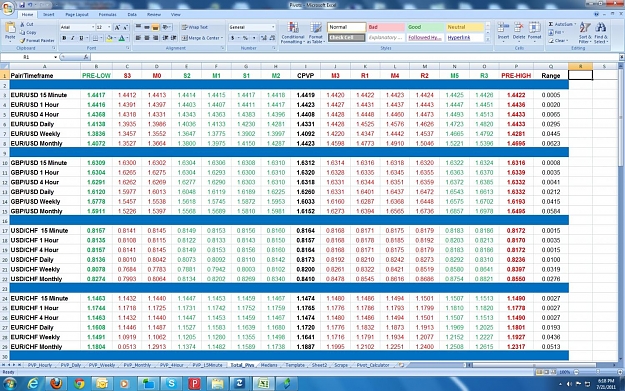Toggle italic formatting
Image resolution: width=625 pixels, height=391 pixels.
click(x=73, y=38)
